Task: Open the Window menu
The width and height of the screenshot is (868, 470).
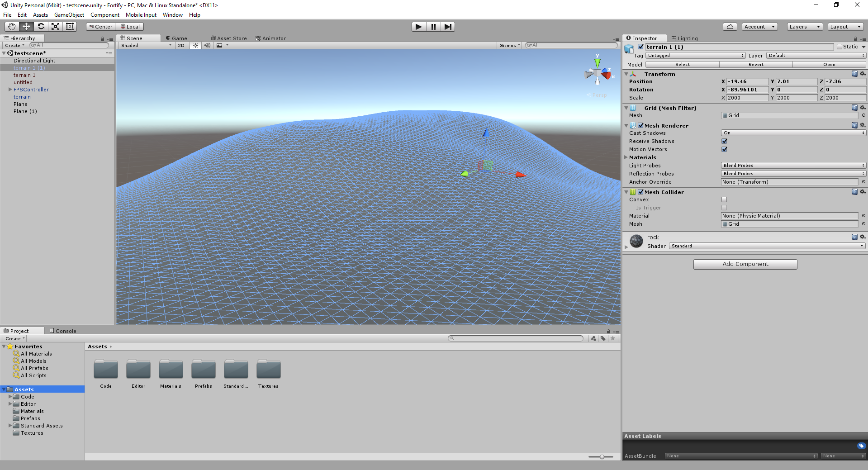Action: (173, 15)
